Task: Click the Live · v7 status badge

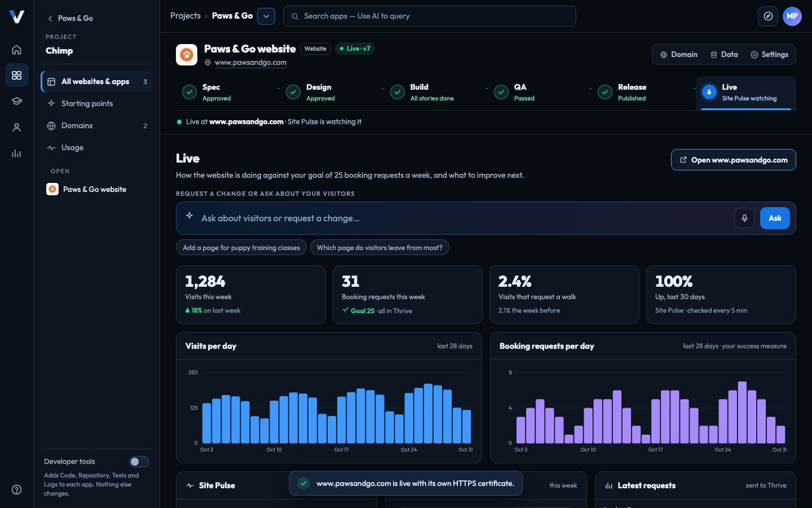Action: [355, 49]
